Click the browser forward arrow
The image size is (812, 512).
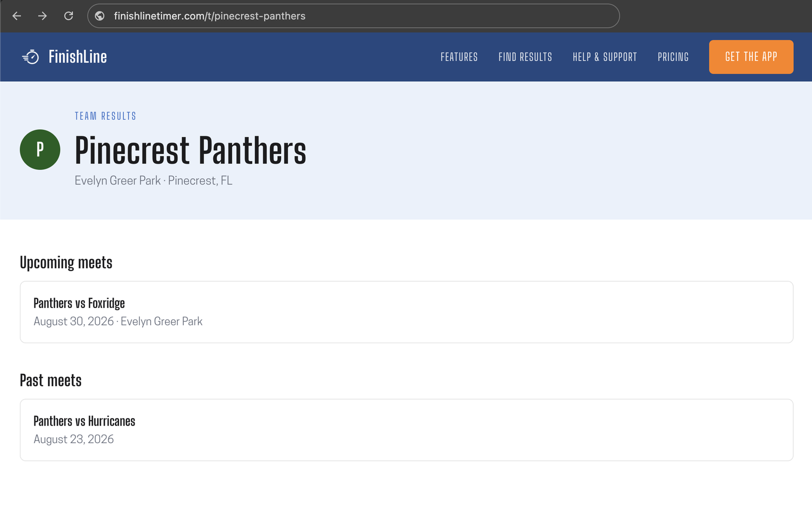[x=42, y=16]
